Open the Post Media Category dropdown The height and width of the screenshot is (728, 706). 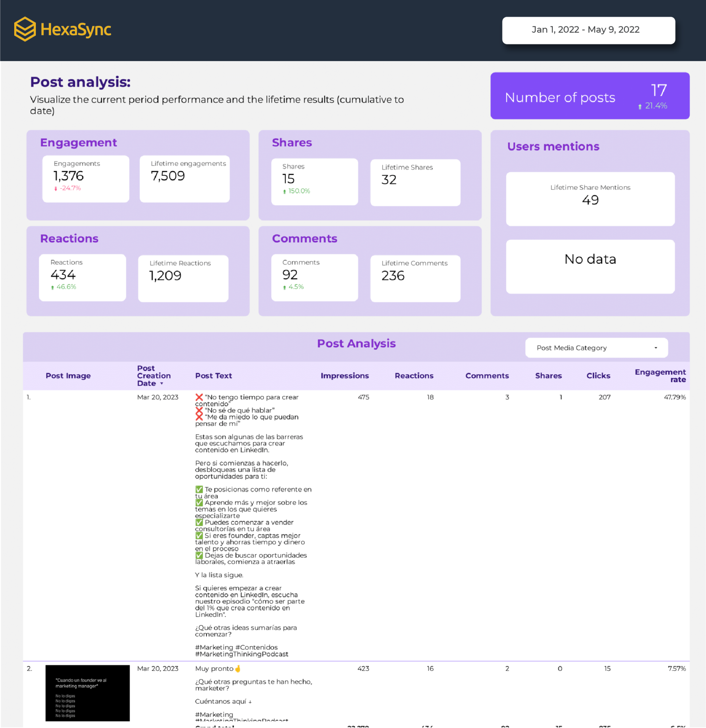coord(596,348)
